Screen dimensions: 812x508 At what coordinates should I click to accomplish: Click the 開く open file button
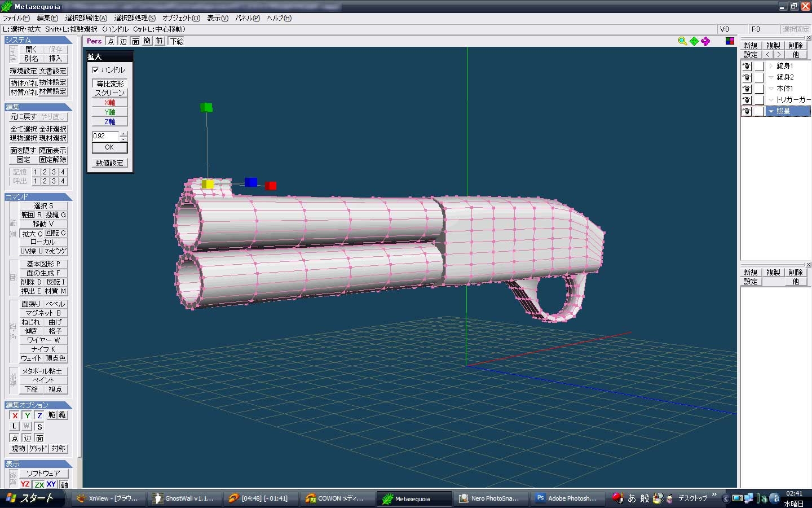point(32,50)
